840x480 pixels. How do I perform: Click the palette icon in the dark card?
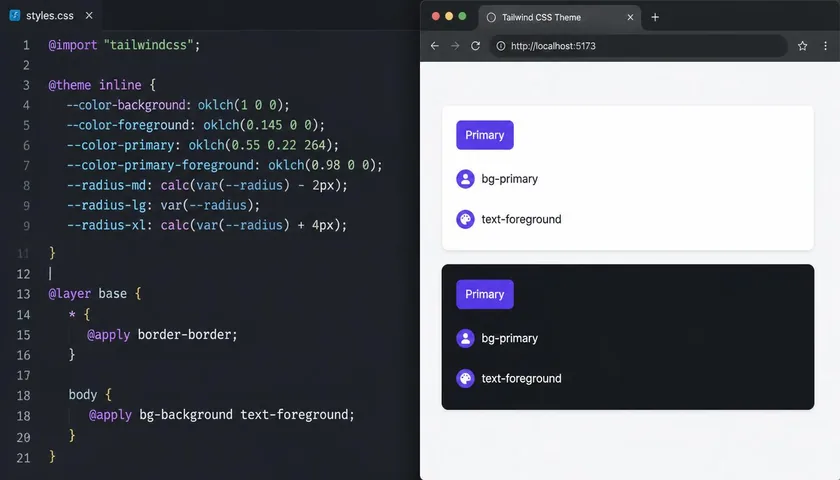[465, 378]
